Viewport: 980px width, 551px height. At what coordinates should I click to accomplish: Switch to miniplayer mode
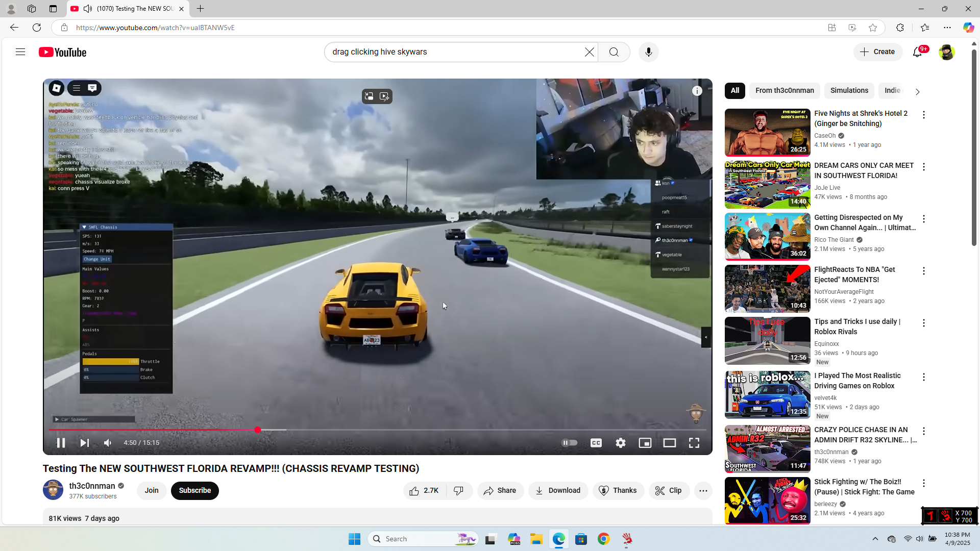[x=645, y=443]
